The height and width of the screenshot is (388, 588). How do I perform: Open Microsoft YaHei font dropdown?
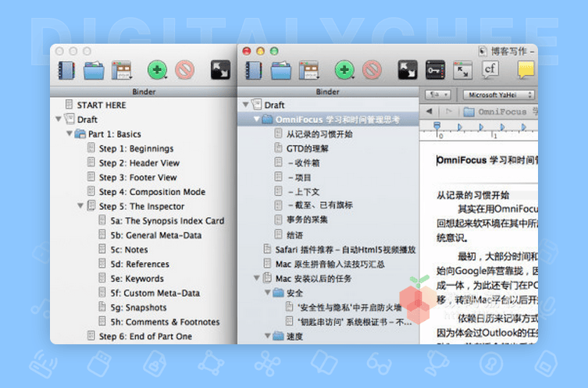[498, 94]
